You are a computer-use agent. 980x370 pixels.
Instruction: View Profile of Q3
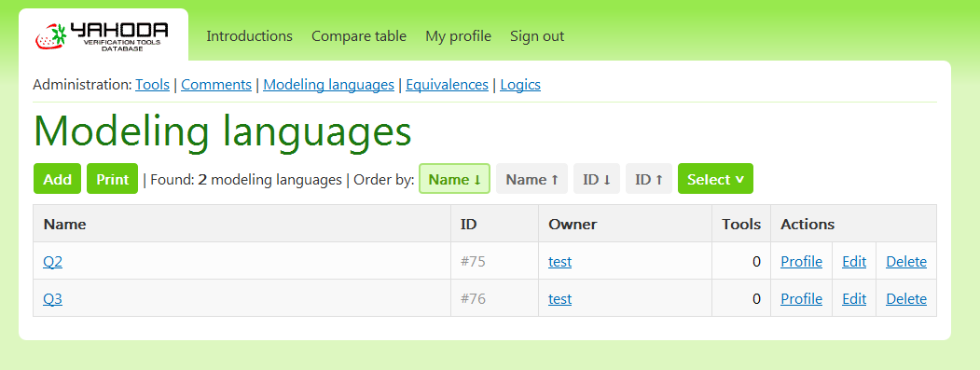pyautogui.click(x=801, y=299)
